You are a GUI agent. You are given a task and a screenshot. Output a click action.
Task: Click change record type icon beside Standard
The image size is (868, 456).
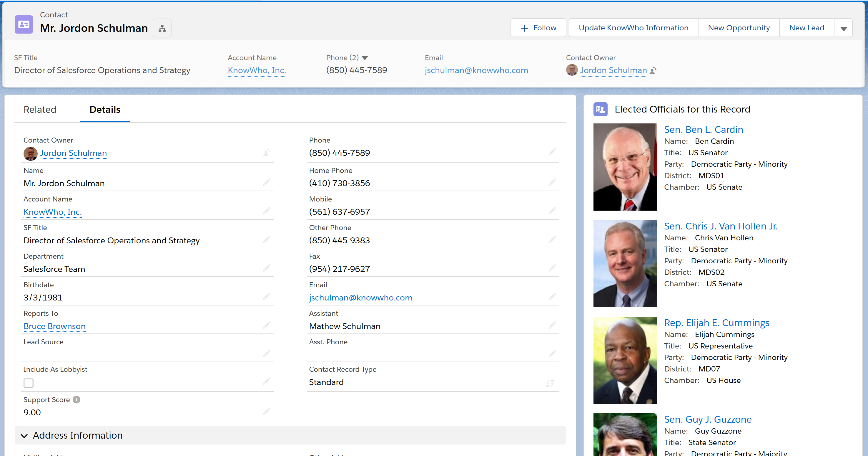click(x=550, y=383)
